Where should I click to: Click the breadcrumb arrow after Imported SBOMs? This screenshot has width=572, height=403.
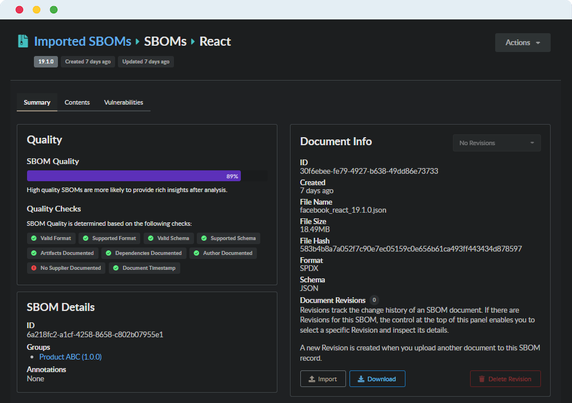[138, 42]
